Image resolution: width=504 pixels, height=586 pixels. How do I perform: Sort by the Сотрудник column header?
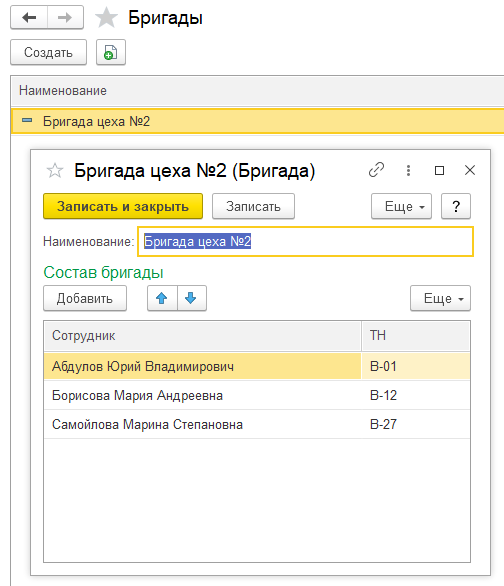coord(202,336)
